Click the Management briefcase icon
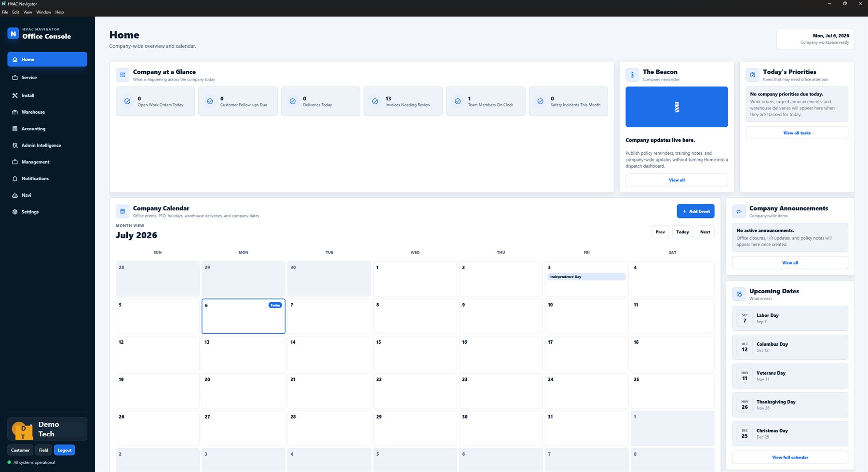Viewport: 868px width, 472px height. [15, 162]
